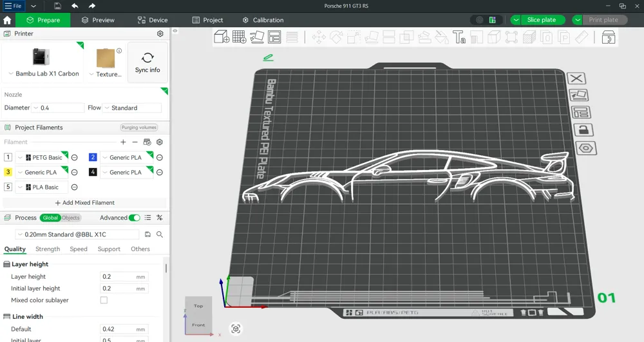Image resolution: width=644 pixels, height=342 pixels.
Task: Open the plate settings hexagon icon
Action: coord(586,148)
